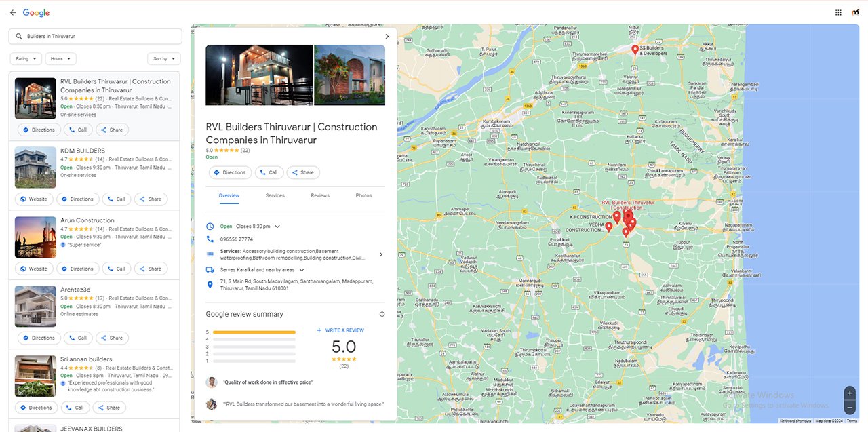Click the VEDHA CONSTRUCTION map pin
The image size is (868, 432).
click(609, 227)
